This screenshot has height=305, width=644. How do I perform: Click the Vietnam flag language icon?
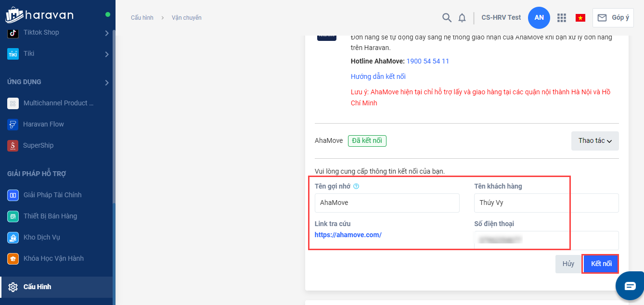point(580,18)
